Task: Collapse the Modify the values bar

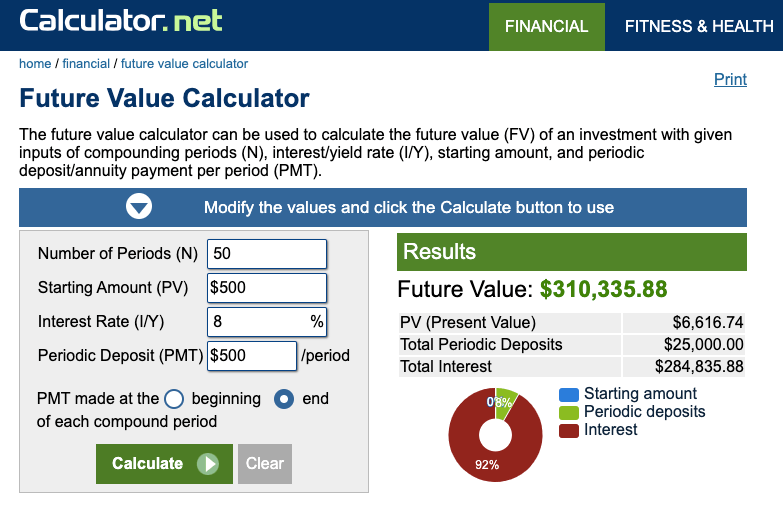Action: (383, 207)
